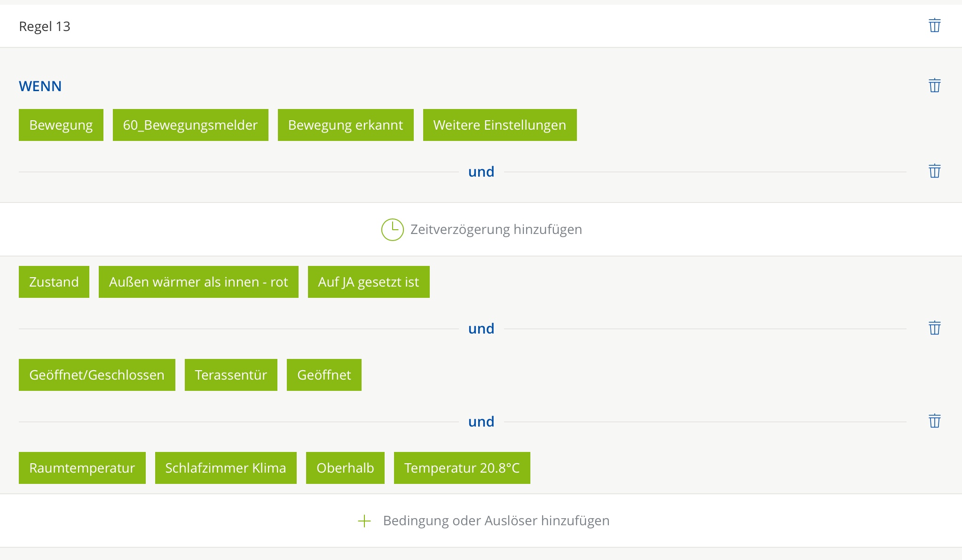Toggle the Geöffnet state chip
Image resolution: width=962 pixels, height=560 pixels.
tap(324, 375)
